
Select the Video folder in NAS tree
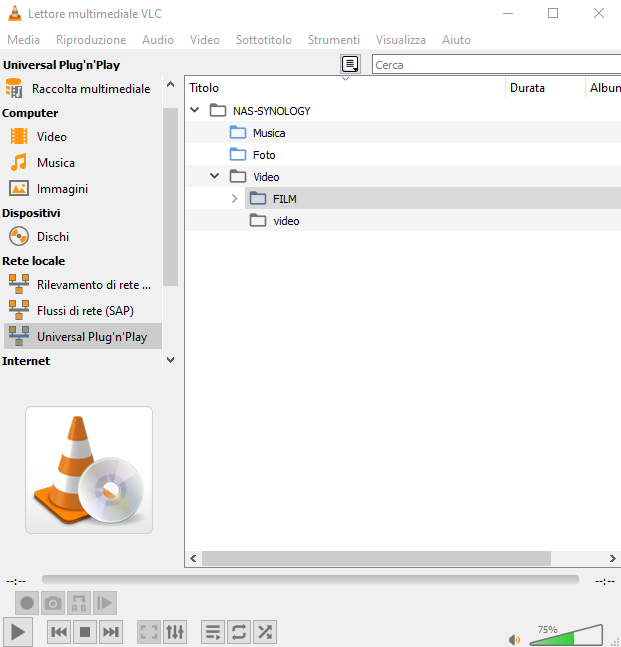pyautogui.click(x=403, y=177)
